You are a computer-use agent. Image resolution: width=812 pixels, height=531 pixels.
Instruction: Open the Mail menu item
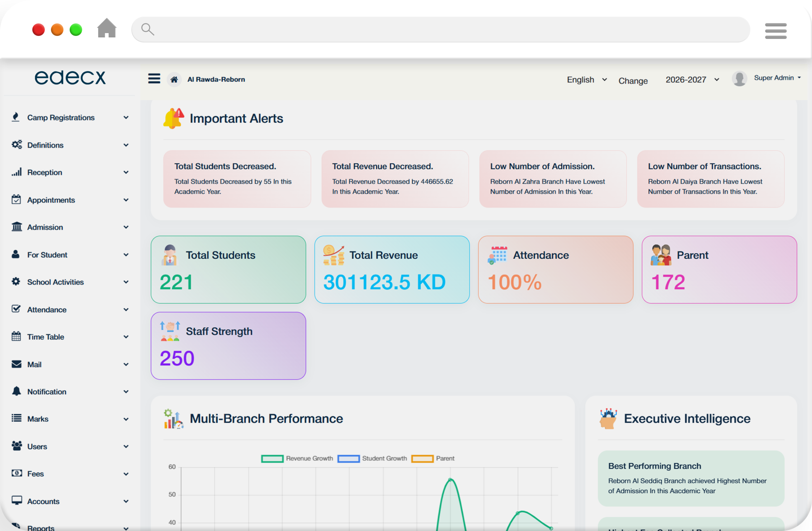click(x=70, y=364)
